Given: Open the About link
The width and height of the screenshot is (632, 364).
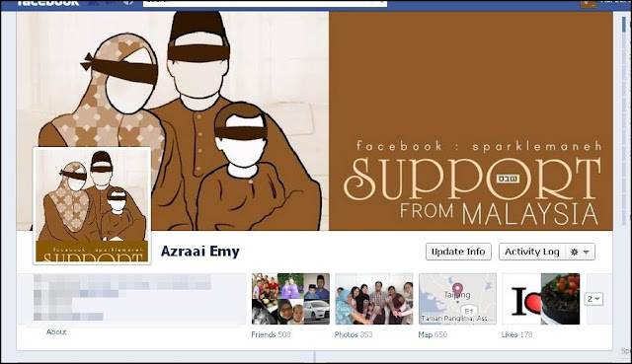Looking at the screenshot, I should click(x=56, y=331).
